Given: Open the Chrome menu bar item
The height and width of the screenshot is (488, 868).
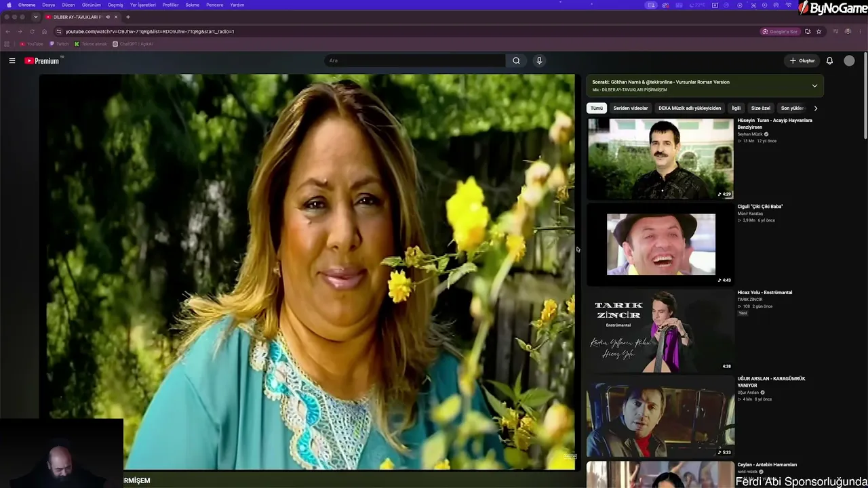Looking at the screenshot, I should 26,5.
